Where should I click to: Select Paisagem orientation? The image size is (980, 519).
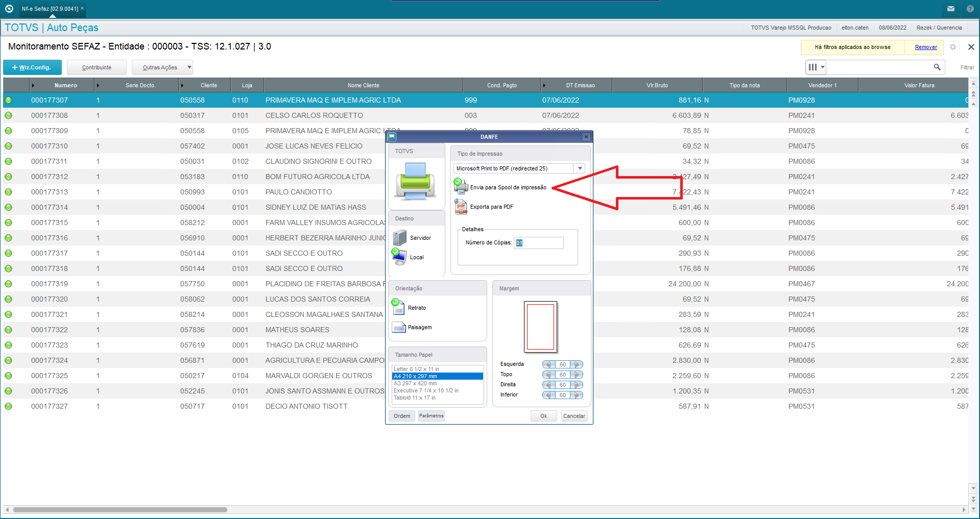point(412,327)
